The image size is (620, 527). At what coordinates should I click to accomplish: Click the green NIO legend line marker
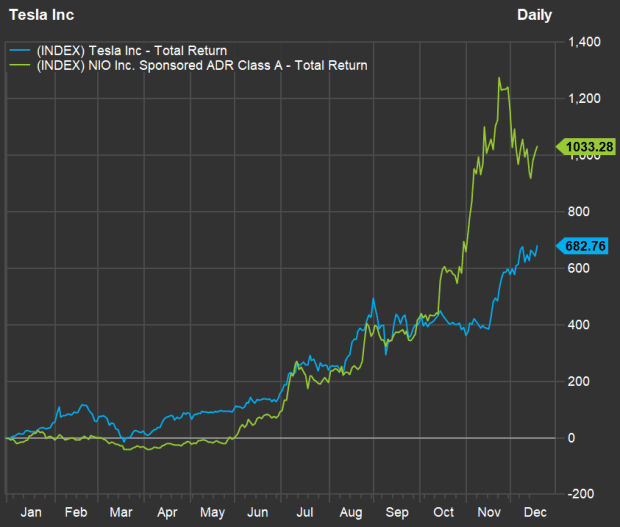[21, 66]
